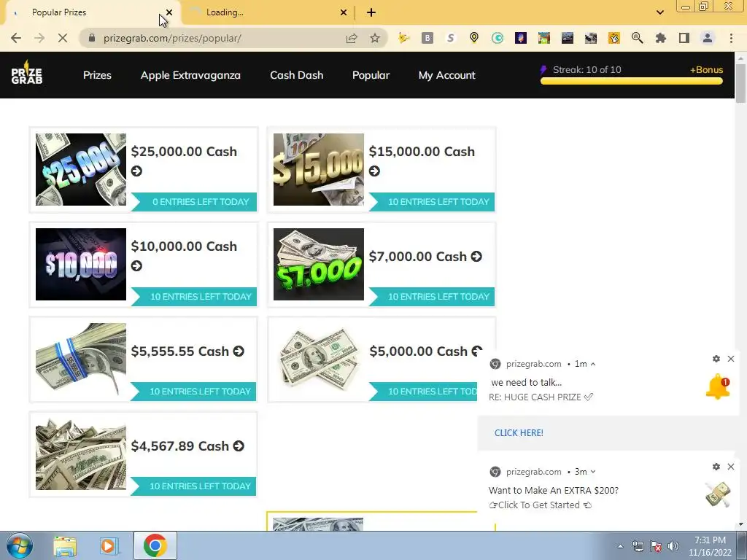Dismiss the 'we need to talk' notification

[731, 359]
